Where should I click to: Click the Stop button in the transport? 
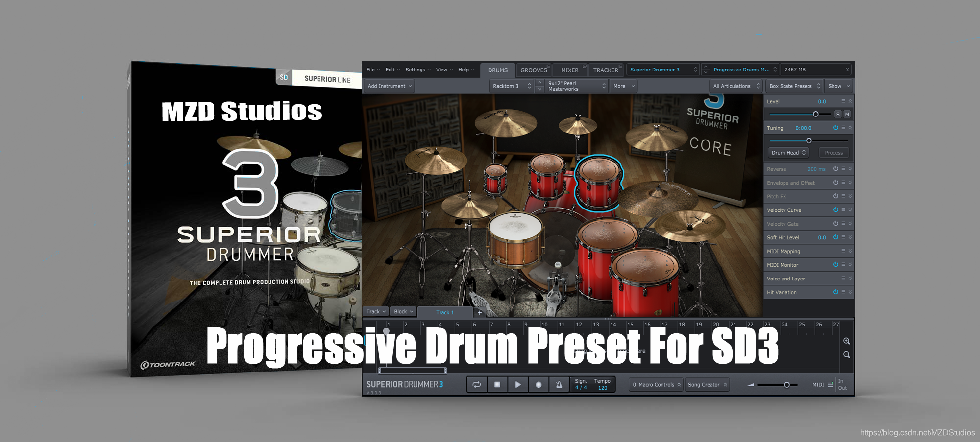[x=497, y=385]
